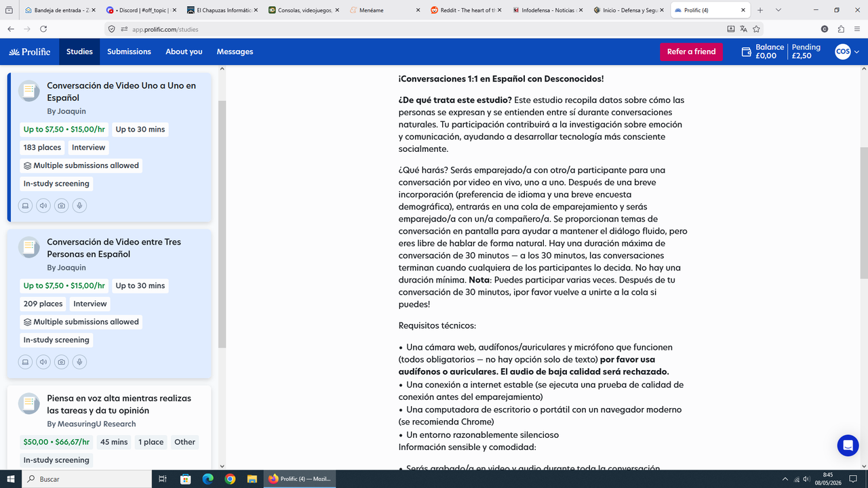Close the Prolific (4) browser tab
The image size is (868, 488).
[x=743, y=10]
